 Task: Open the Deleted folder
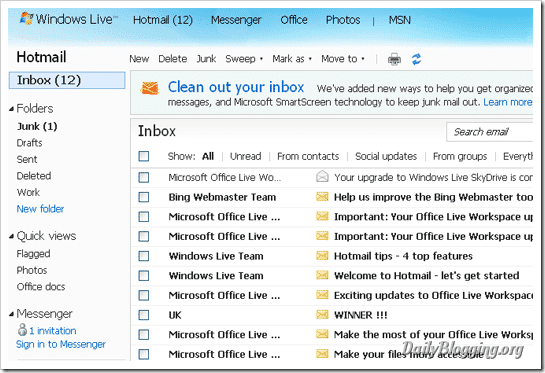[x=34, y=176]
